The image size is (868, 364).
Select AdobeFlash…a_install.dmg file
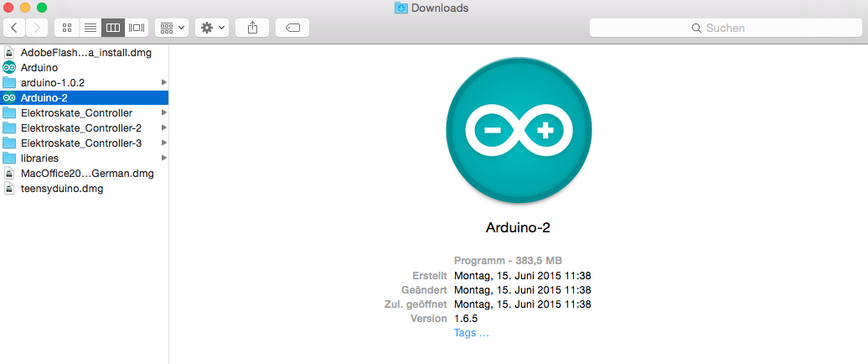coord(84,53)
